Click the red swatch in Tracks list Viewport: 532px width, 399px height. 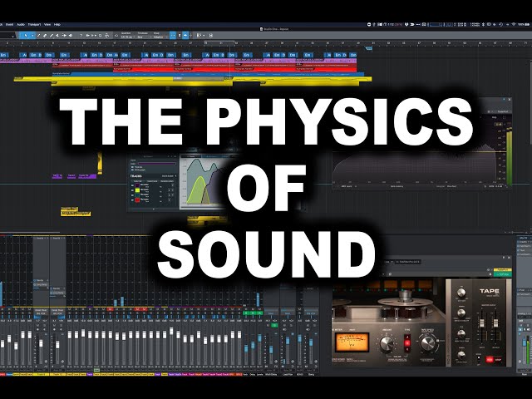click(x=137, y=199)
